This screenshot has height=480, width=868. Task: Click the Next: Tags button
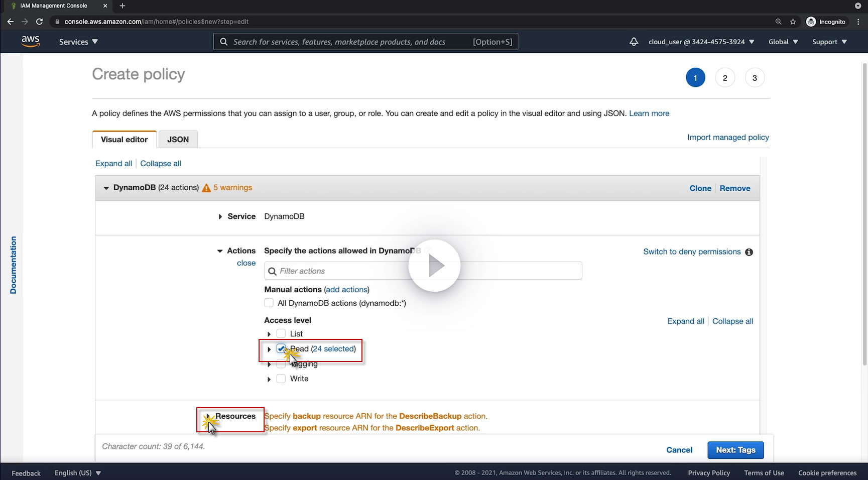(735, 450)
